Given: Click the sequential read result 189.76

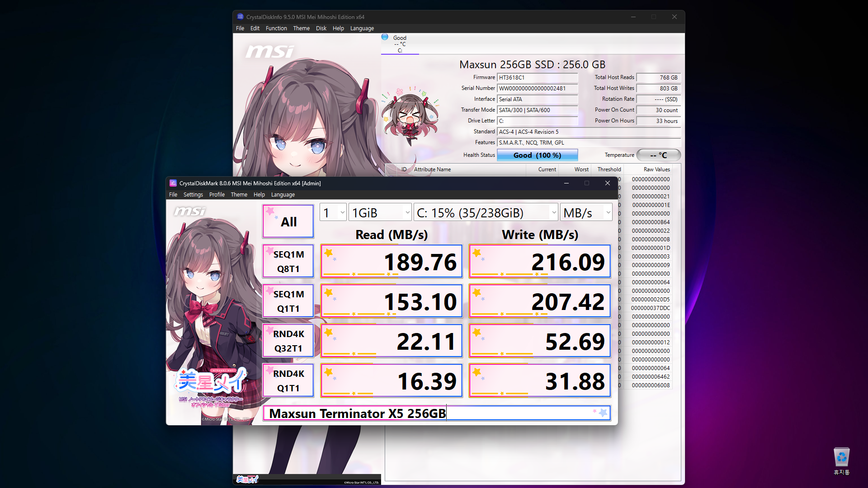Looking at the screenshot, I should pos(392,261).
